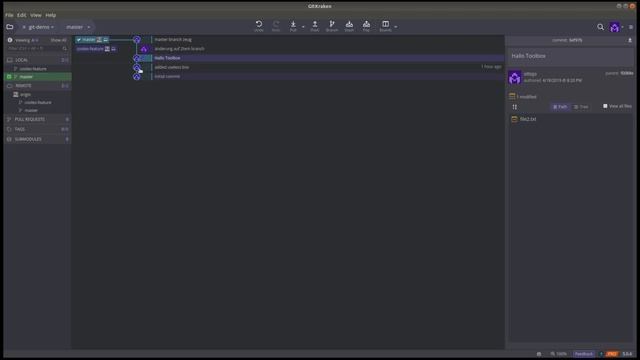Click the icon right of commit hash header
This screenshot has width=640, height=360.
(x=630, y=40)
